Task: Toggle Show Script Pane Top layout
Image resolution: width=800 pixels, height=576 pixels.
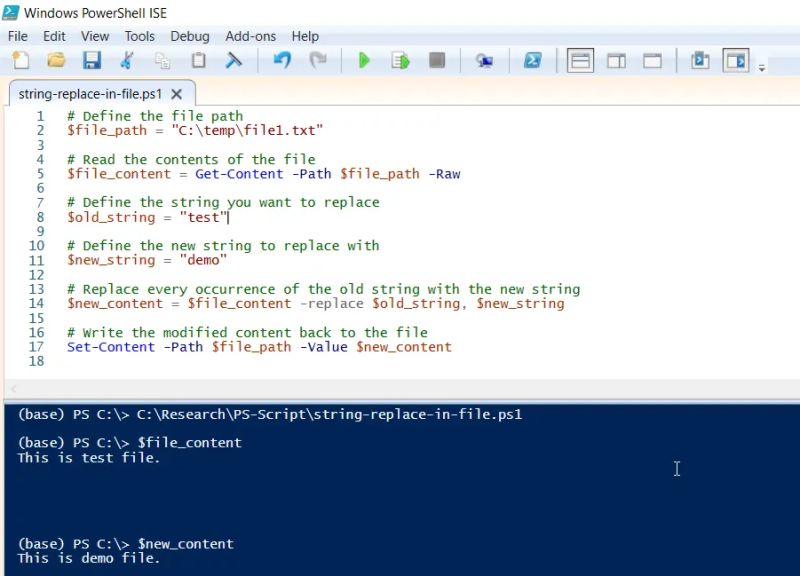Action: coord(580,60)
